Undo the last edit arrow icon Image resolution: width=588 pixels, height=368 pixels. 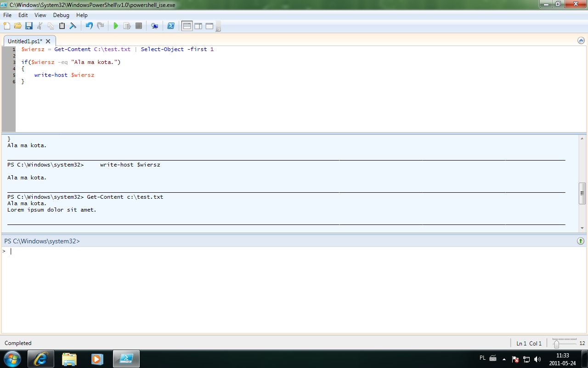[89, 26]
